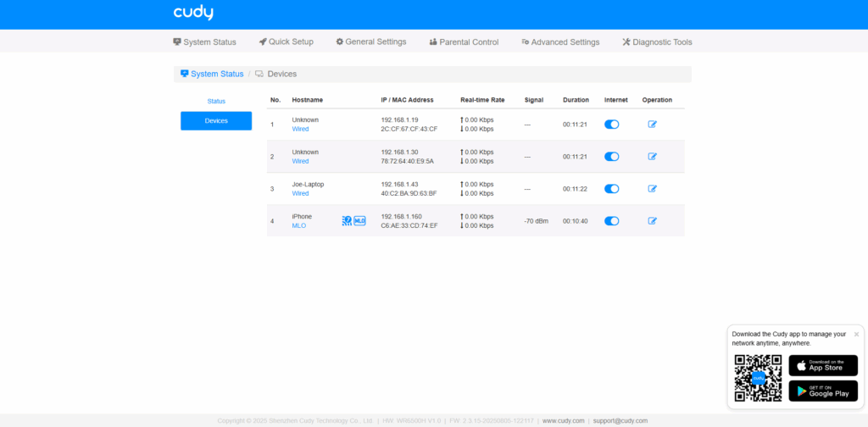Viewport: 868px width, 427px height.
Task: Disable Internet access for Joe-Laptop
Action: (x=612, y=189)
